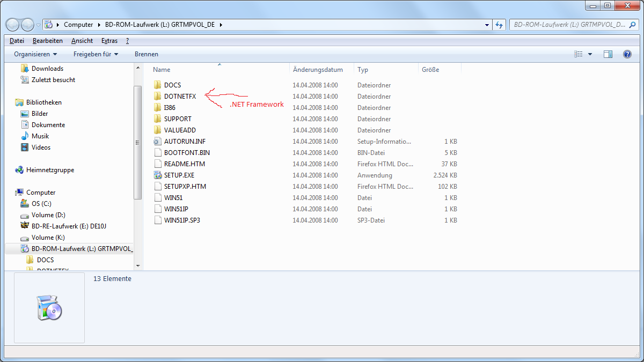
Task: Click the OS (C:) drive icon
Action: click(x=25, y=204)
